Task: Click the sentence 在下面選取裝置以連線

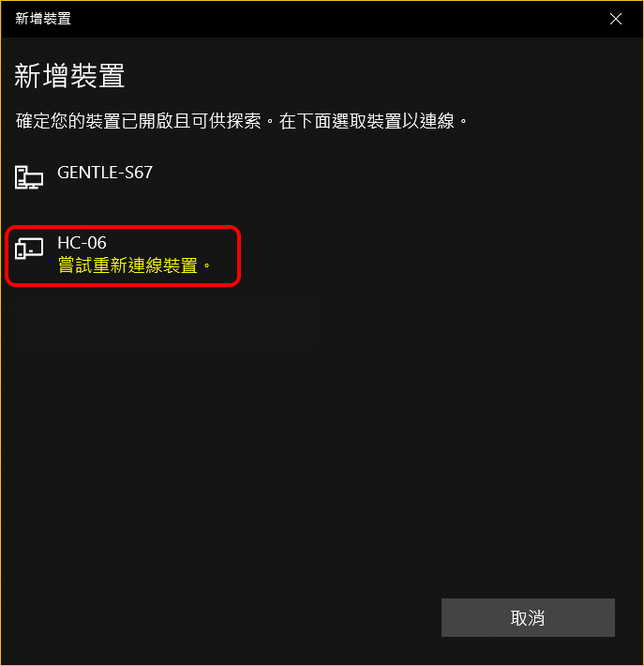Action: (x=367, y=121)
